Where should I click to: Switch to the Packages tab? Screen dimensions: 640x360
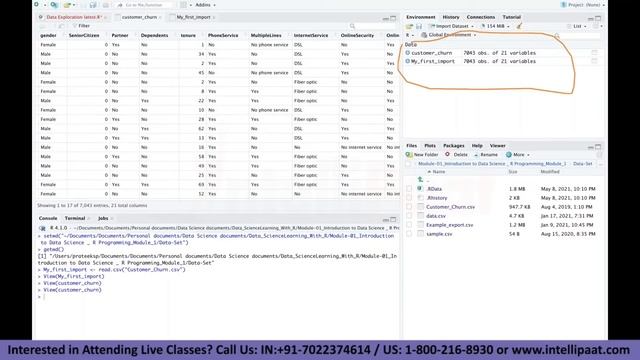point(453,146)
